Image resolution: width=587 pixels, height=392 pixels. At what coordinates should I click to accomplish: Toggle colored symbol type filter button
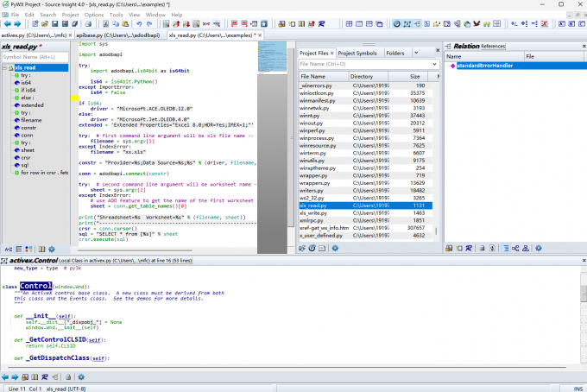click(28, 249)
